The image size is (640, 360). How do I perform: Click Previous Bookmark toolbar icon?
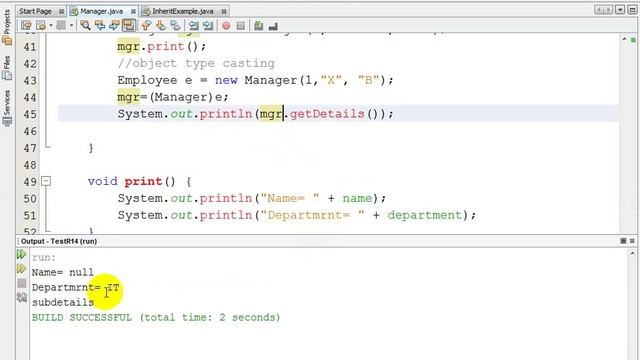coord(147,26)
